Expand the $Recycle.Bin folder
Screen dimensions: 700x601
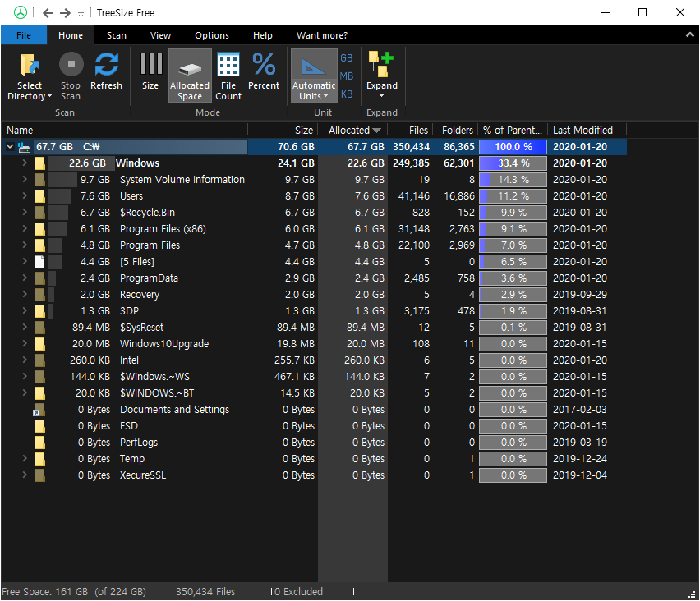pyautogui.click(x=25, y=213)
